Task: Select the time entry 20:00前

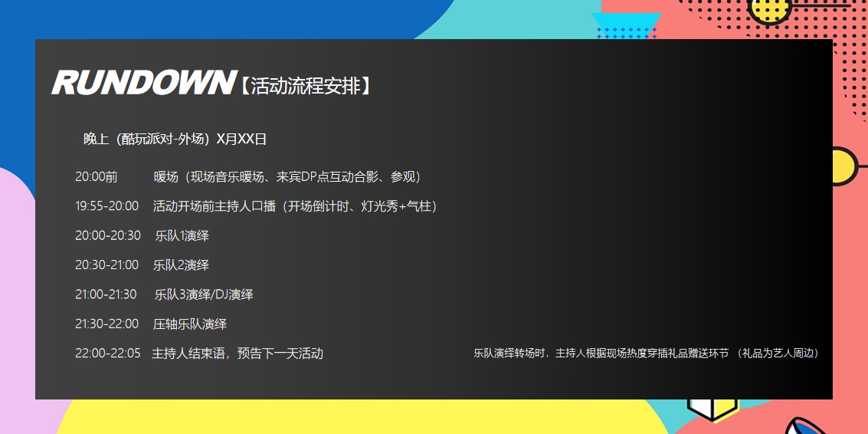Action: tap(97, 177)
